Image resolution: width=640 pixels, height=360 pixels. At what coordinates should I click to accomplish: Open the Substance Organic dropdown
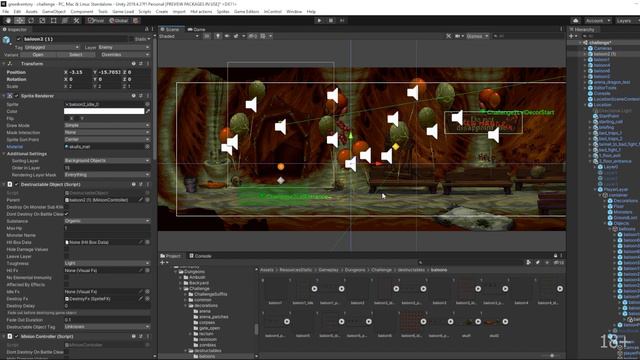tap(107, 221)
